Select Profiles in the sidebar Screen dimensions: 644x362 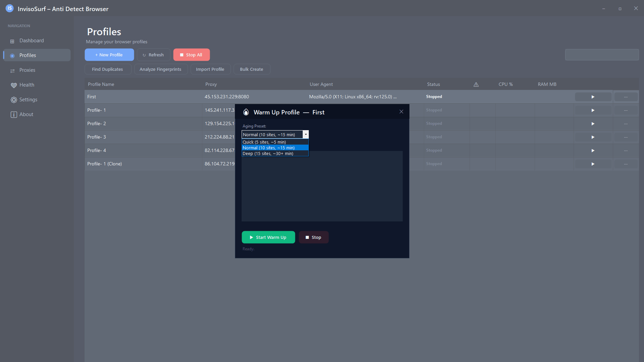click(37, 55)
